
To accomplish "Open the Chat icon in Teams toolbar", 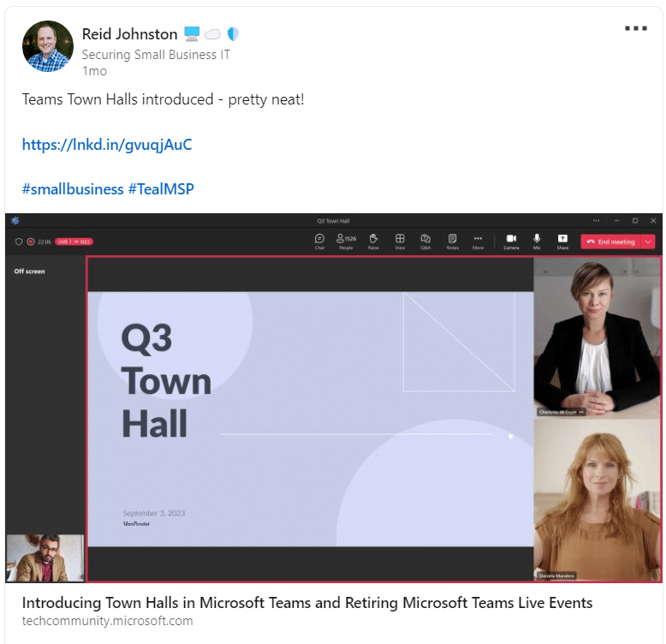I will tap(319, 241).
